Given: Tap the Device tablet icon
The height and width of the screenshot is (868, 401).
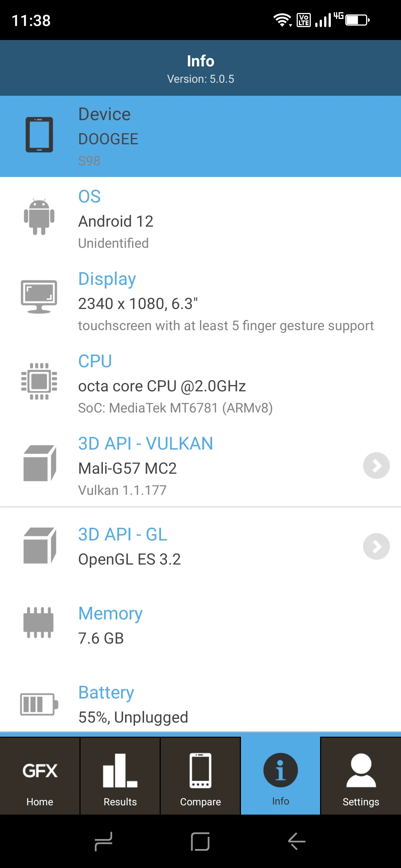Looking at the screenshot, I should [x=39, y=135].
